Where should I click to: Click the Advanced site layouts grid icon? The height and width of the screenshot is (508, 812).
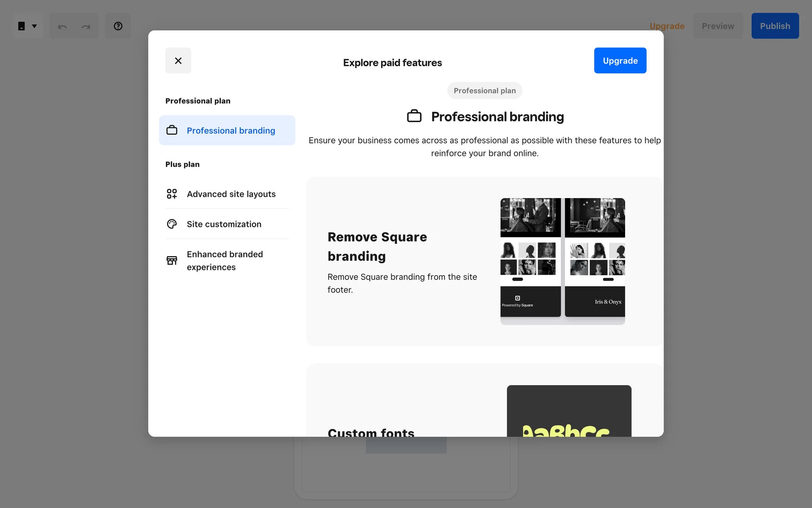(x=172, y=194)
